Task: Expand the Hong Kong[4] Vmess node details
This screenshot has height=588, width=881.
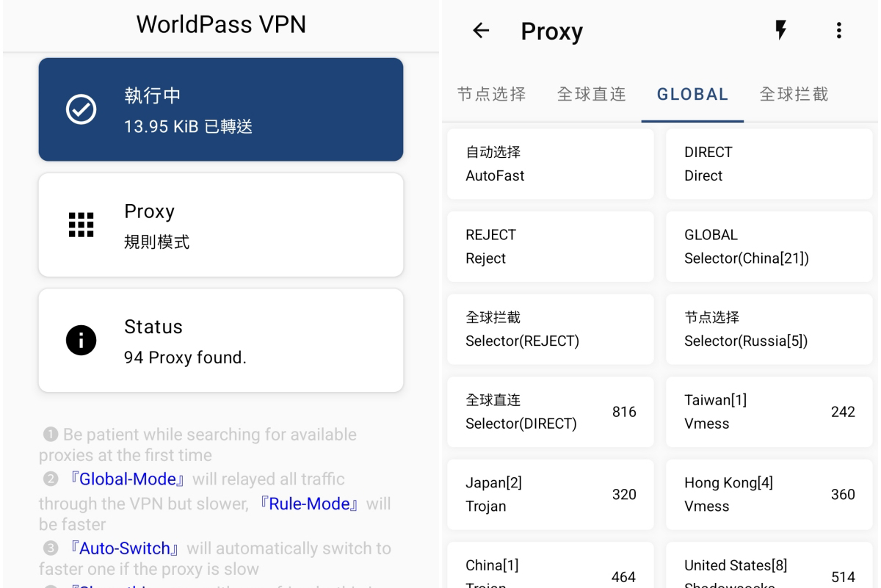Action: [768, 494]
